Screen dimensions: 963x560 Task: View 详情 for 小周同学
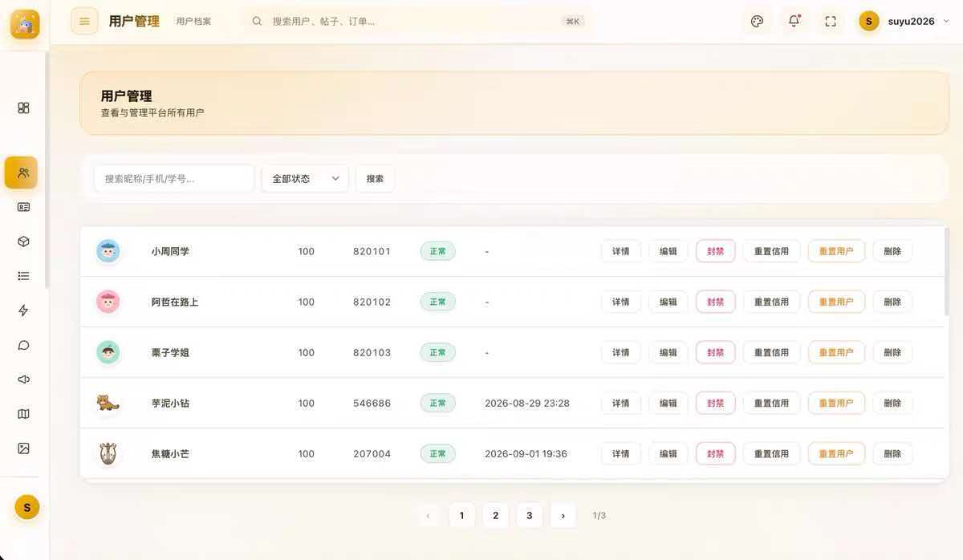click(621, 251)
